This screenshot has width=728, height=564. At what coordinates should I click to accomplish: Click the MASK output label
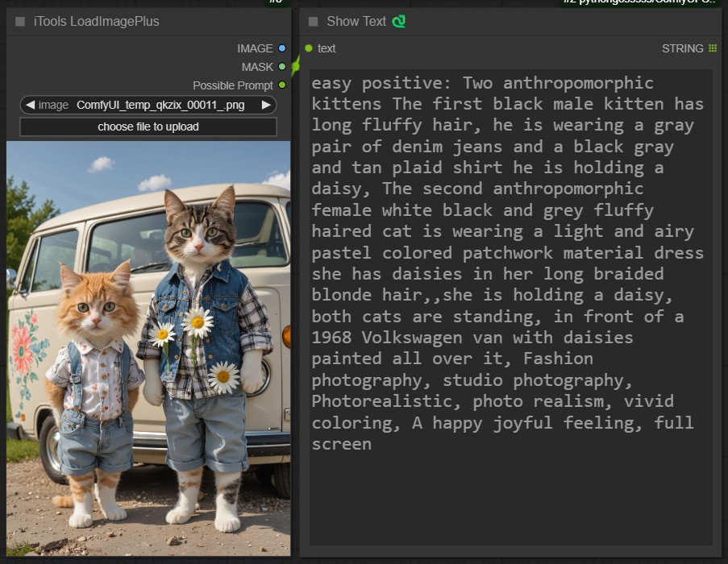[x=257, y=67]
